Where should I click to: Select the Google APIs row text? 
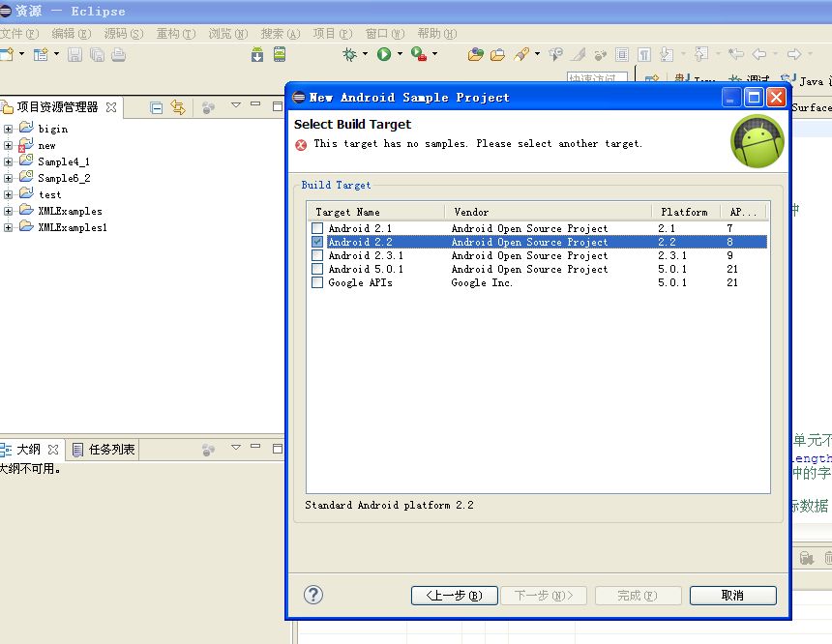(360, 282)
